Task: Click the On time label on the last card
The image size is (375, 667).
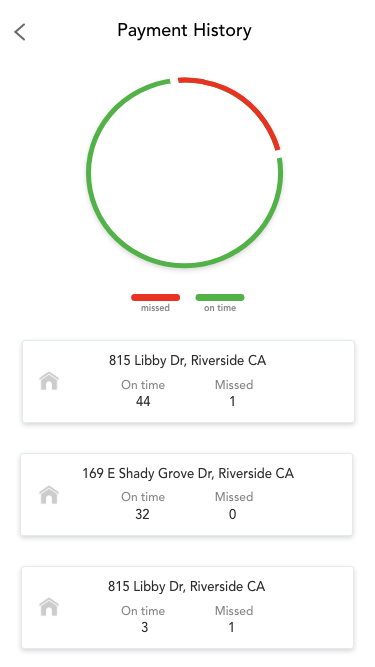Action: pos(143,610)
